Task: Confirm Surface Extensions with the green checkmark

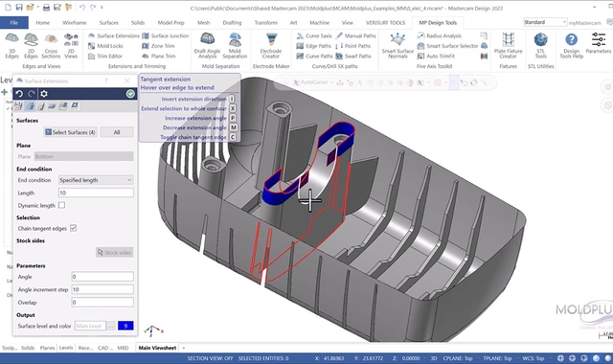Action: pyautogui.click(x=130, y=94)
